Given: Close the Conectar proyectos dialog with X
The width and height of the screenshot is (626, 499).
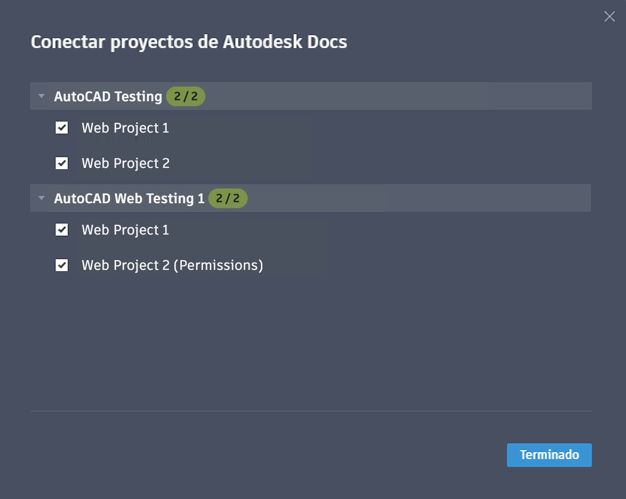Looking at the screenshot, I should 610,16.
